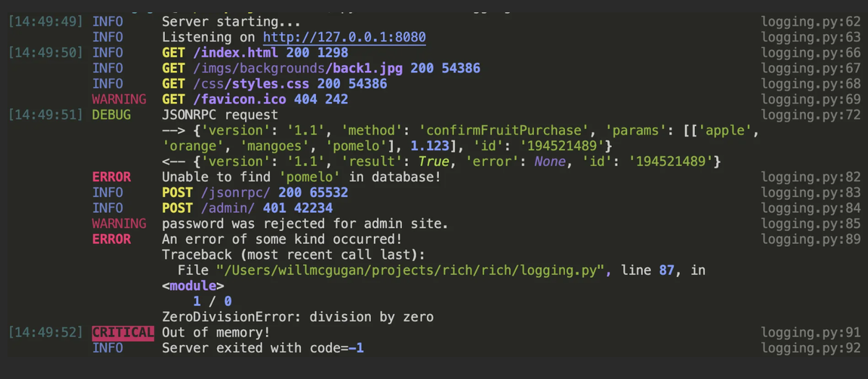Click the logging.py:83 source reference
Image resolution: width=868 pixels, height=379 pixels.
click(x=812, y=192)
